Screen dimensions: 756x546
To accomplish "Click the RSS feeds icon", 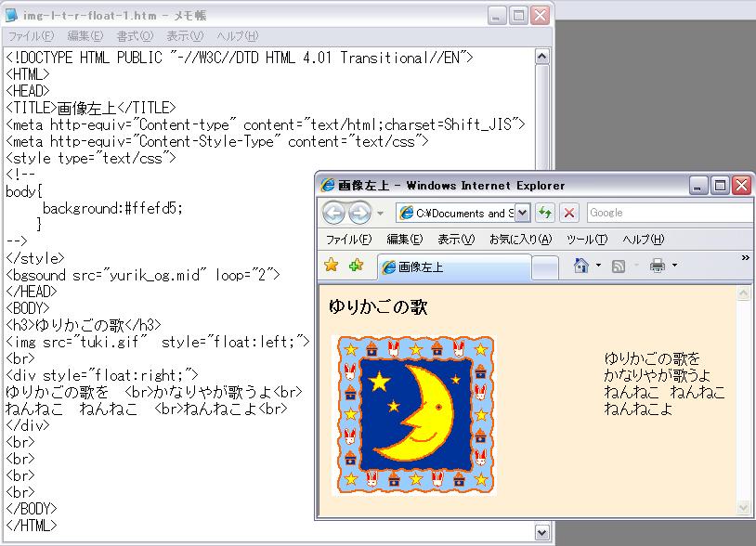I will (619, 266).
